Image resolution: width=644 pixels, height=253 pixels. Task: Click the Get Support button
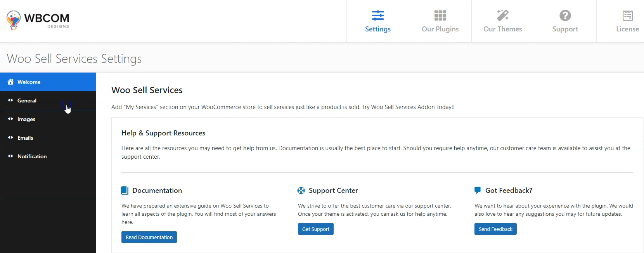click(x=316, y=229)
